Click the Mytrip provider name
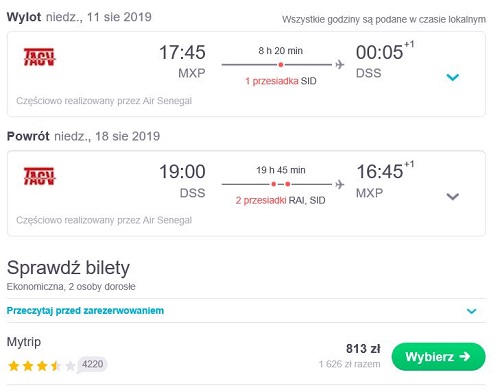Viewport: 500px width, 392px height. coord(24,342)
